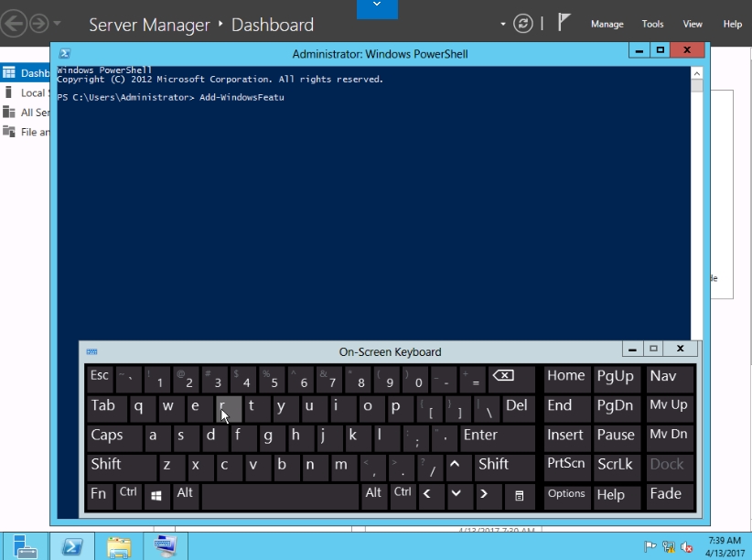Open the navigation history dropdown beside the forward arrow
The image size is (752, 560).
pyautogui.click(x=59, y=24)
